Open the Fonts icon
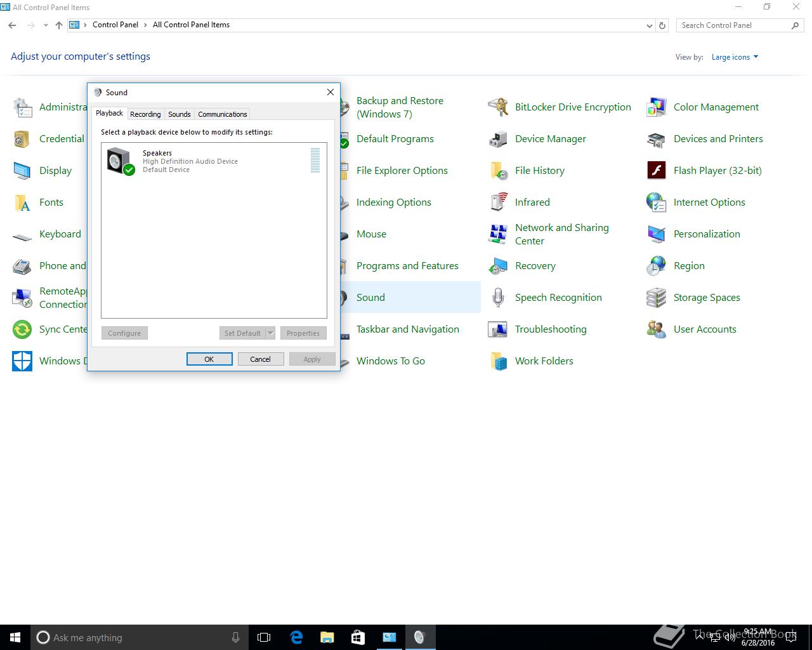 point(22,202)
